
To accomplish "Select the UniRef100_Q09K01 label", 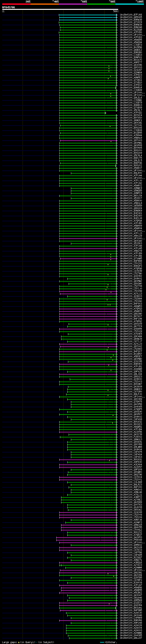I will [x=131, y=278].
